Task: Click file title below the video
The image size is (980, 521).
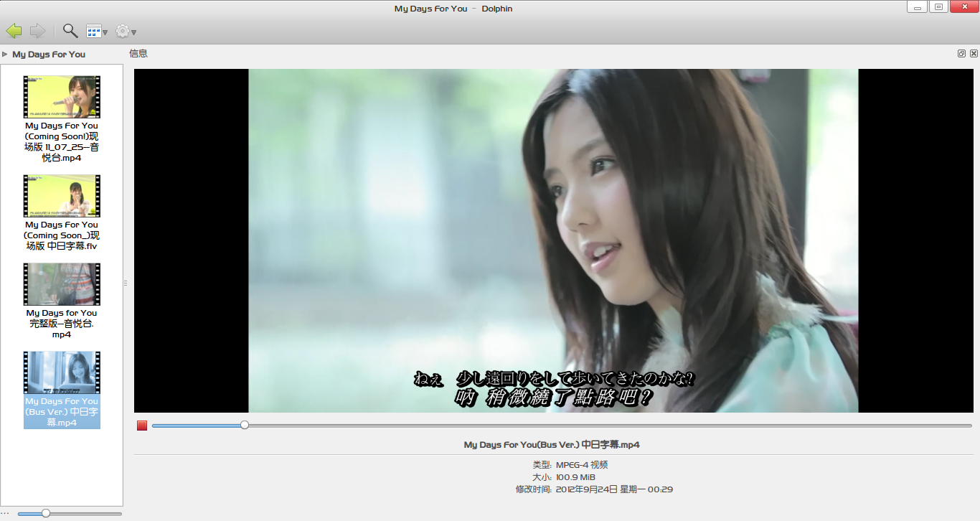Action: pyautogui.click(x=552, y=445)
